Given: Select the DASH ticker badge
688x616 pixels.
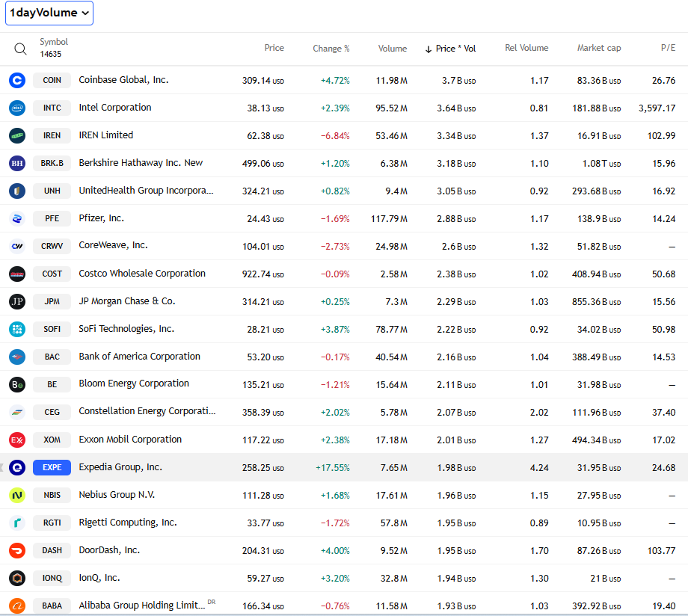Looking at the screenshot, I should click(52, 551).
